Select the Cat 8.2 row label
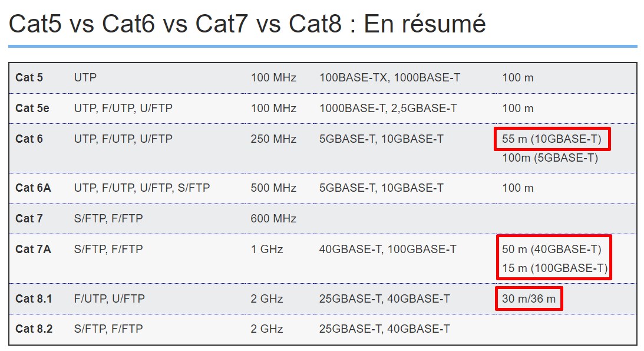The height and width of the screenshot is (351, 644). [x=34, y=329]
